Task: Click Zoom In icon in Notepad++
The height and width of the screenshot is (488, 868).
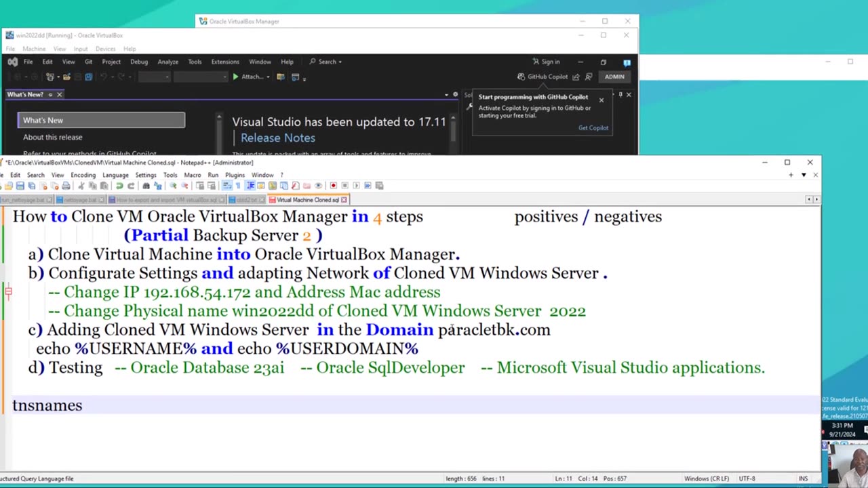Action: [x=173, y=186]
